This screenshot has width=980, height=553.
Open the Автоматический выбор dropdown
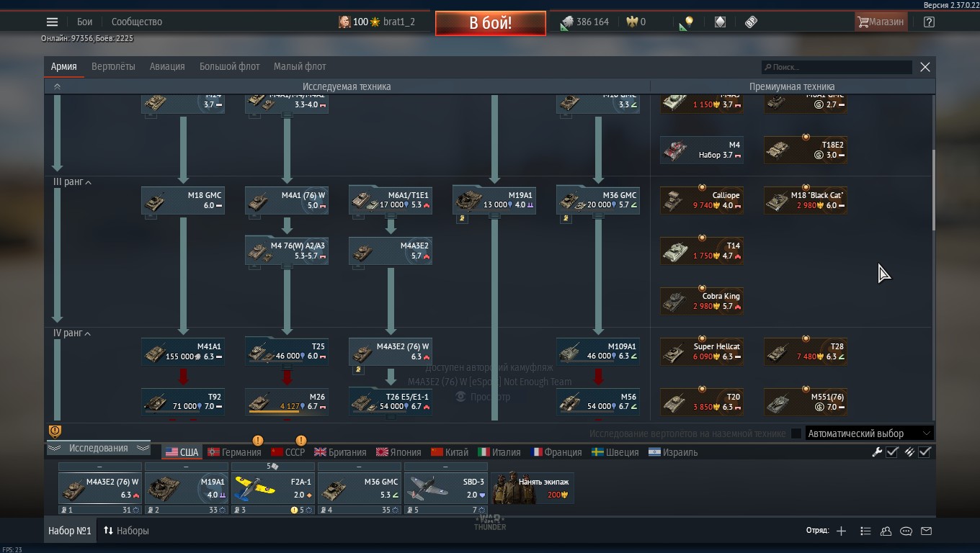(x=870, y=433)
